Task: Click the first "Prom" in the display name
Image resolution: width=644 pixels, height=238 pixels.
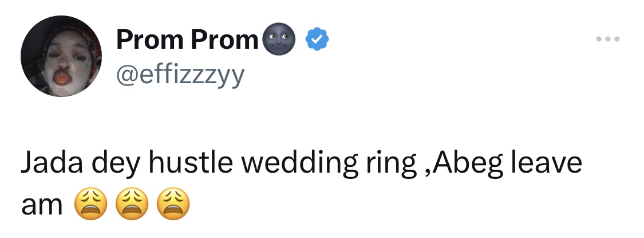Action: click(150, 40)
